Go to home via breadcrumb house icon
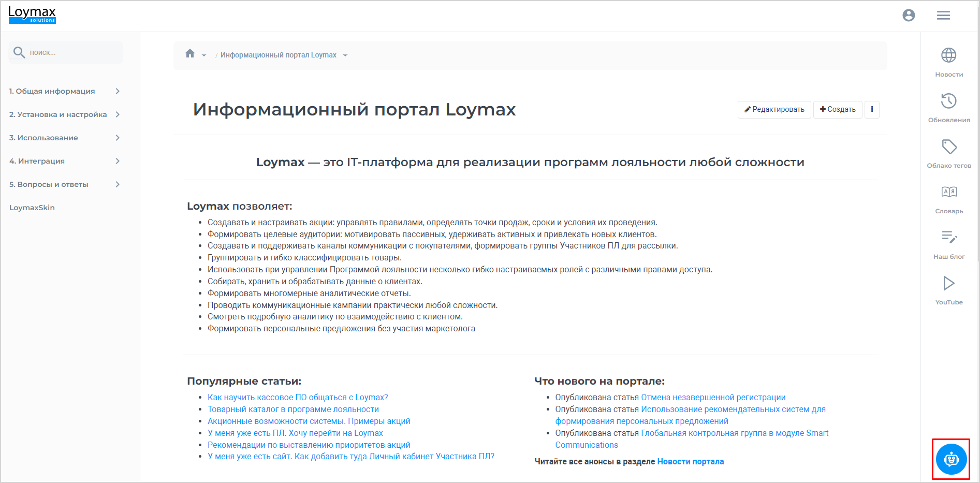 tap(190, 53)
